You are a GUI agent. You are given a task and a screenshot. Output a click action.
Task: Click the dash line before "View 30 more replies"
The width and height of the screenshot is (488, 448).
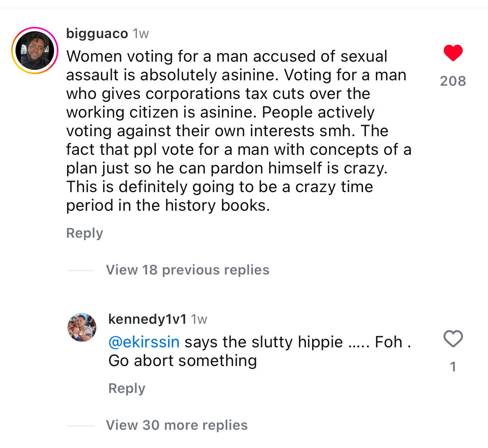(x=81, y=426)
